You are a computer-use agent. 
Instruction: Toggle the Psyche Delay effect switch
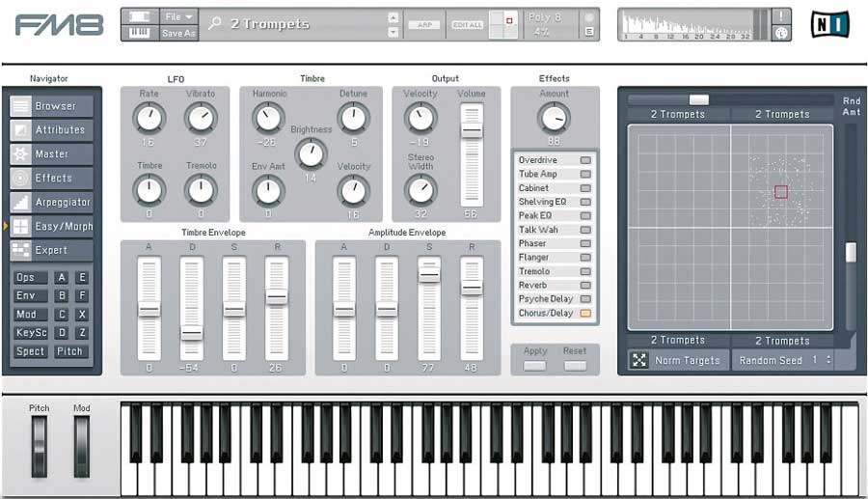[585, 299]
